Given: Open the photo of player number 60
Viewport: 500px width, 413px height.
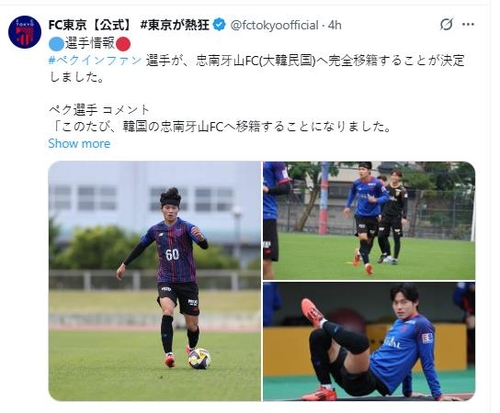Looking at the screenshot, I should (x=155, y=281).
